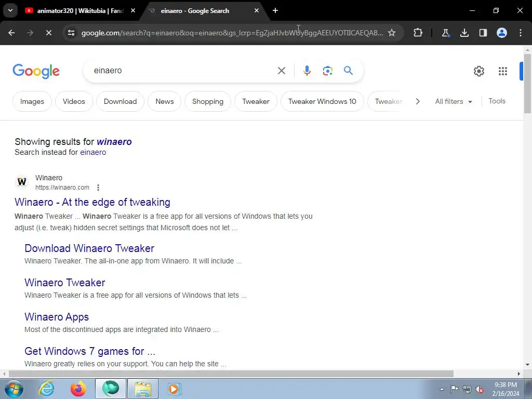The height and width of the screenshot is (399, 532).
Task: Filter results by Videos
Action: 74,101
